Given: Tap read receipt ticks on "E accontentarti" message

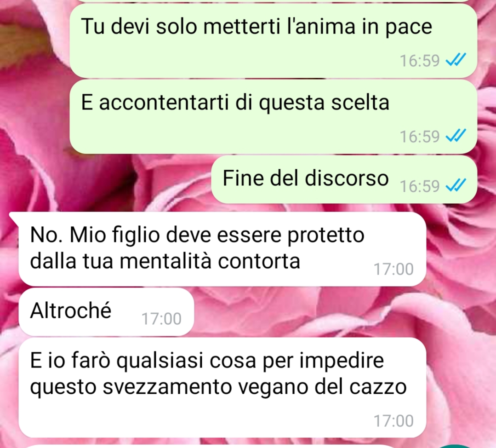Looking at the screenshot, I should pos(456,136).
